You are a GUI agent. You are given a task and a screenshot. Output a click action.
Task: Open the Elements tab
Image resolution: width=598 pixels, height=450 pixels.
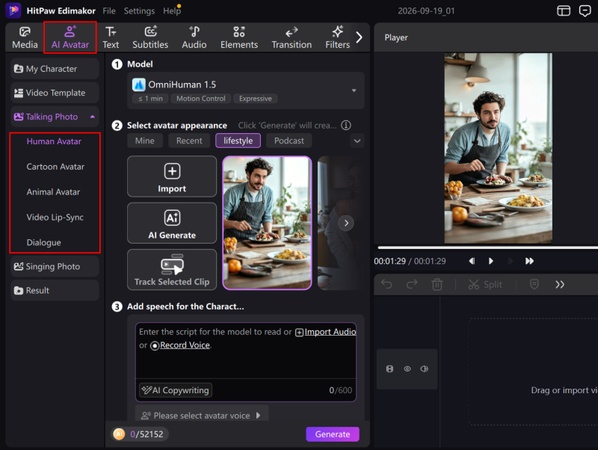(x=239, y=37)
